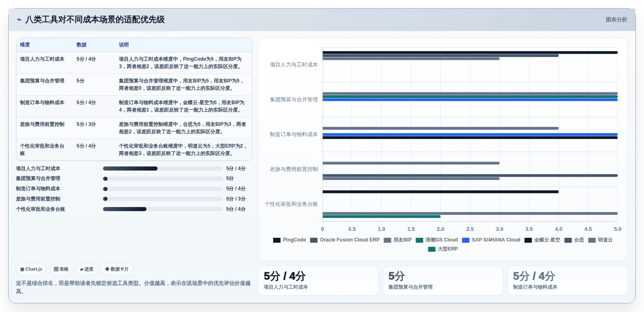Viewport: 644px width, 312px height.
Task: Click the 制造订单与物料成本 progress bar
Action: pos(163,189)
